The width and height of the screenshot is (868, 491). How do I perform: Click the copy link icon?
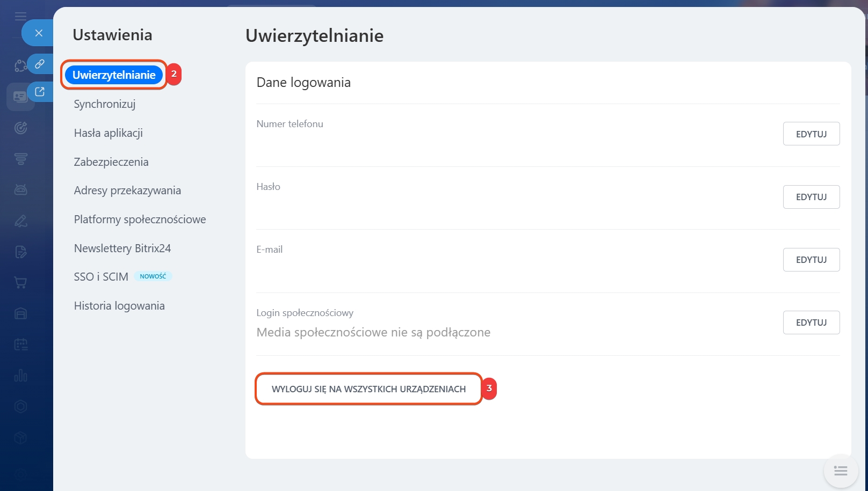pyautogui.click(x=40, y=64)
